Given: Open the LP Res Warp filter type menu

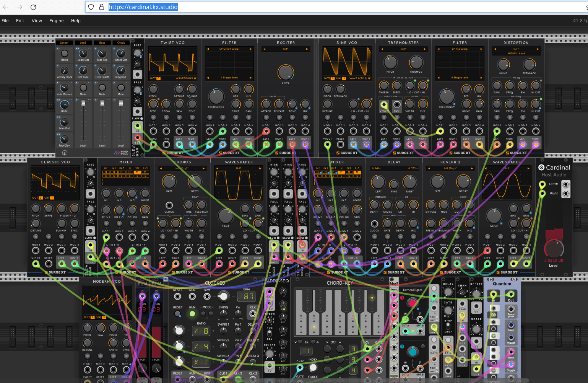Looking at the screenshot, I should click(x=460, y=49).
